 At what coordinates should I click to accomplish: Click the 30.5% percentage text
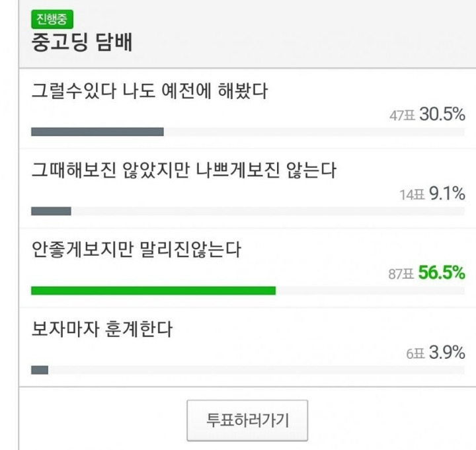[x=442, y=114]
